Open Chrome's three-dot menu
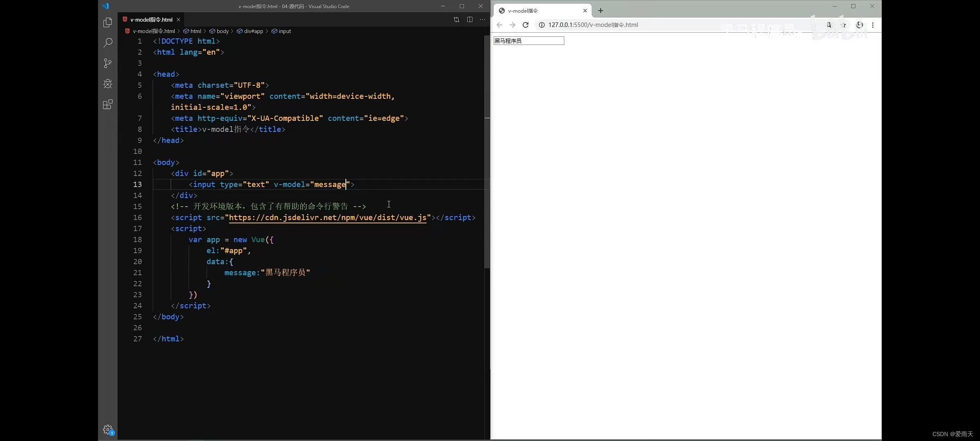The height and width of the screenshot is (441, 980). coord(873,25)
